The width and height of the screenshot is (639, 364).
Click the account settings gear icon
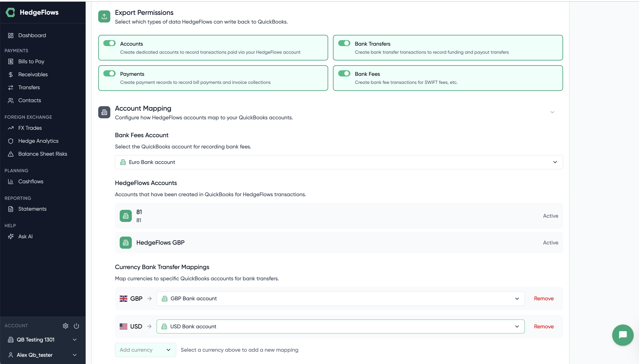click(x=65, y=326)
